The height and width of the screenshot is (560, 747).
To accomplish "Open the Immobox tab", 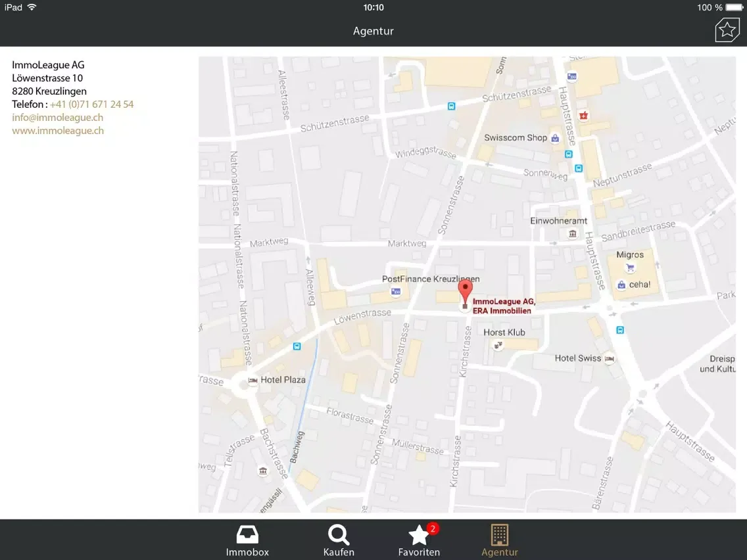I will (x=247, y=540).
